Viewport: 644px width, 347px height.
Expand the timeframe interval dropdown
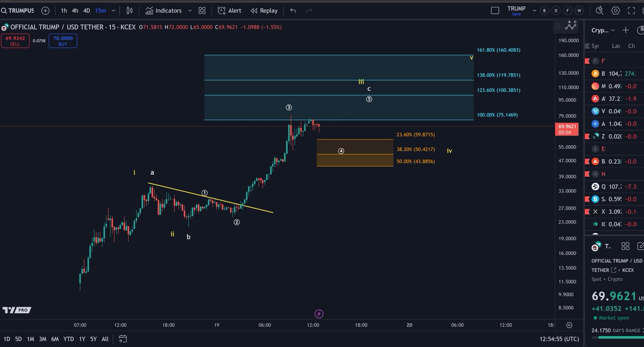click(113, 10)
